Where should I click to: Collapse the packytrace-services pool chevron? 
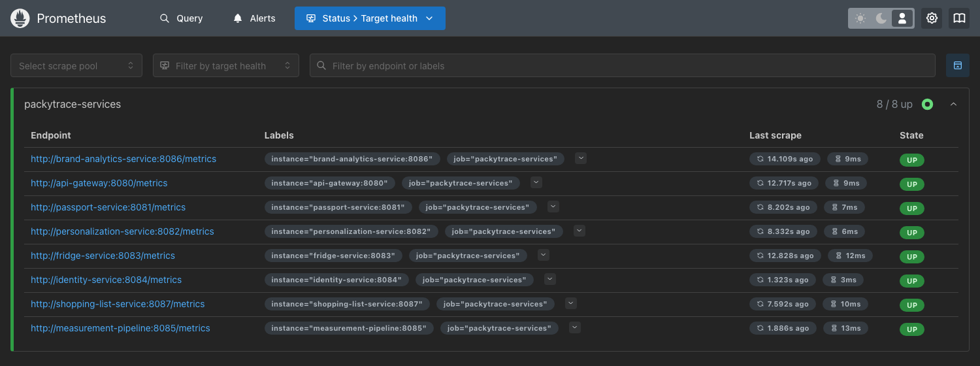tap(953, 105)
